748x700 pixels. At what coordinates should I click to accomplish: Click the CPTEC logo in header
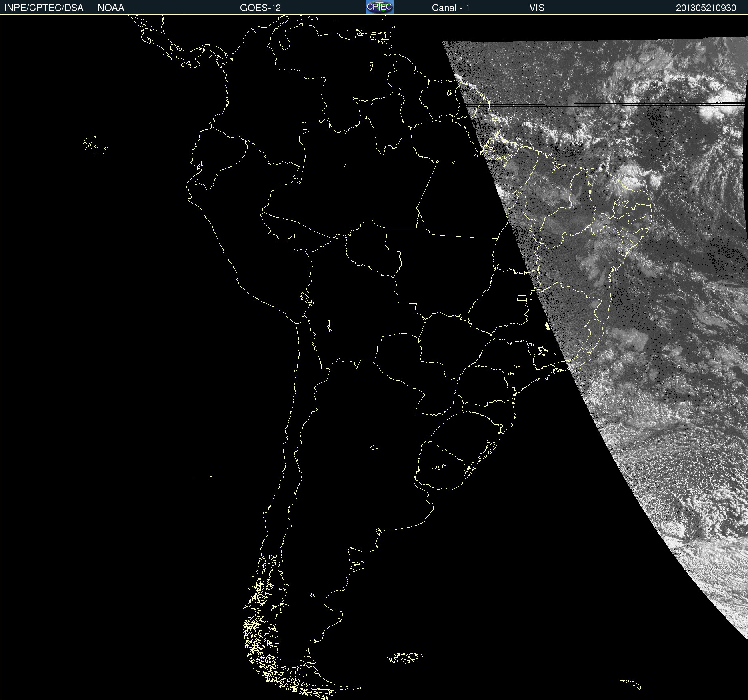380,7
